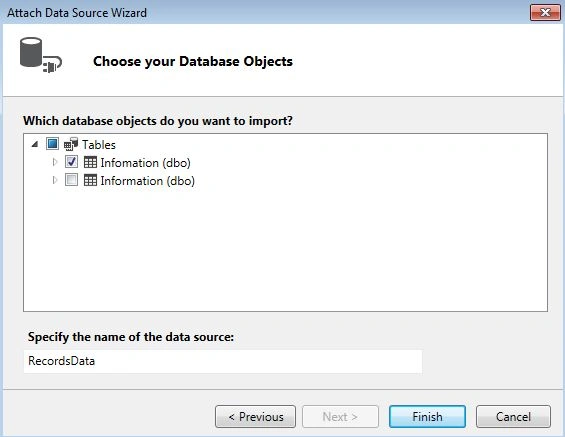The height and width of the screenshot is (437, 565).
Task: Check the Information (dbo) checkbox
Action: click(71, 180)
